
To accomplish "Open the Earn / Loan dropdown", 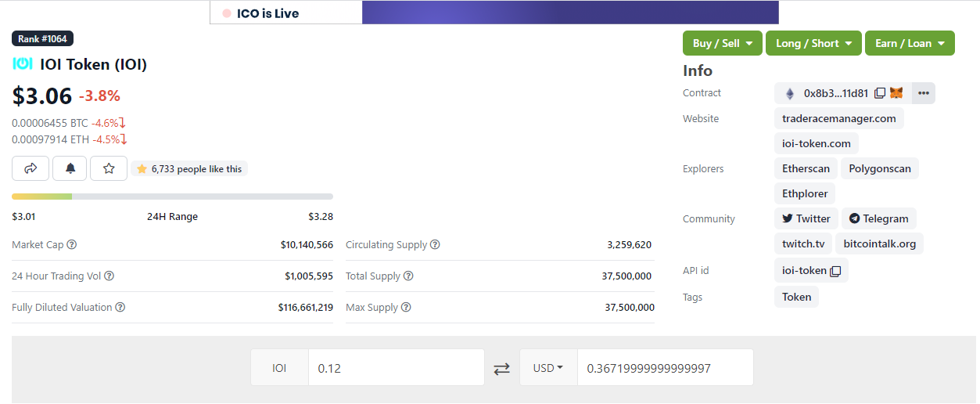I will (x=910, y=43).
